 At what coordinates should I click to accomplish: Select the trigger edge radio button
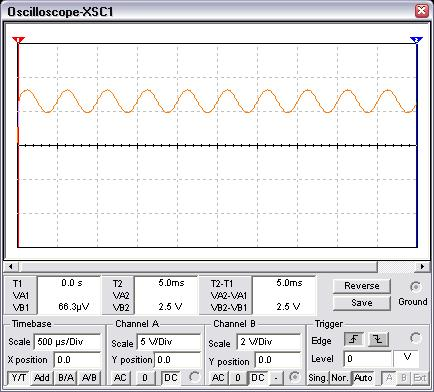point(415,337)
